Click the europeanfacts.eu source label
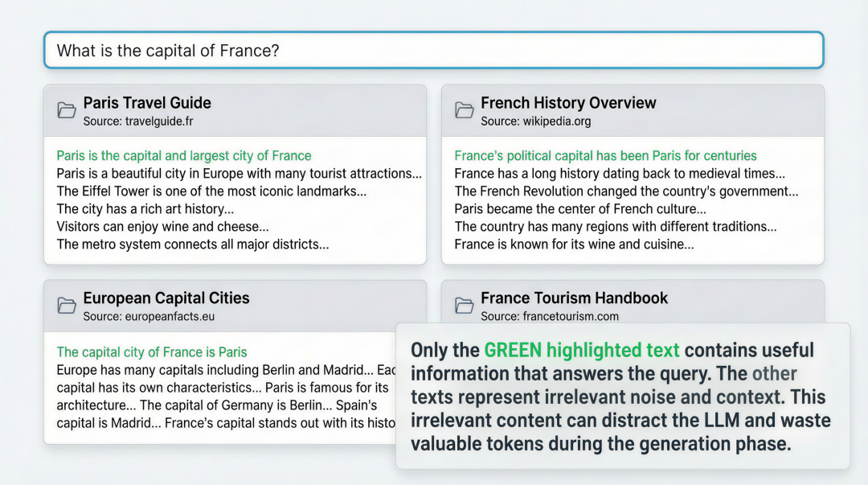868x485 pixels. point(149,317)
